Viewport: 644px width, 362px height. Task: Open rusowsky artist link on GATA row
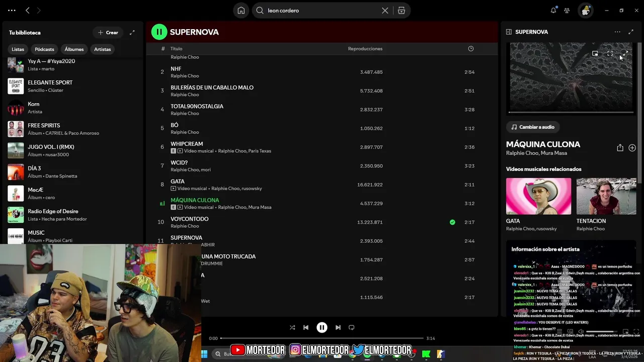(x=252, y=189)
